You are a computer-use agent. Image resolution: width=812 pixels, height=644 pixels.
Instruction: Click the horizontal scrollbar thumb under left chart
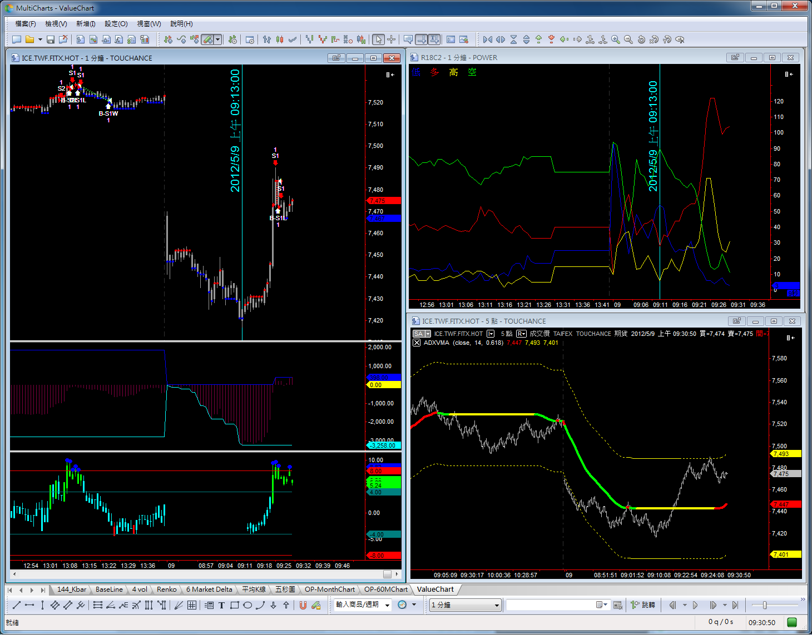coord(387,574)
